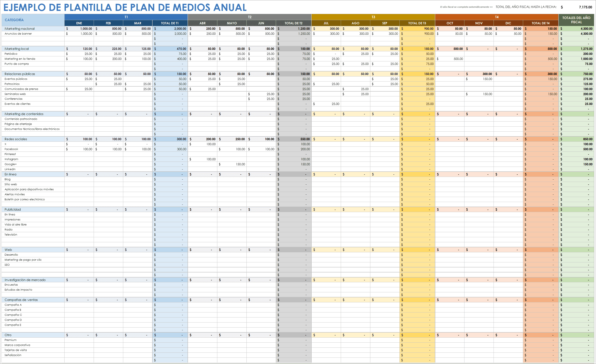Click the 'TOTAL DEL AÑO FISCAL HASTA LA FECHA' label
596x364 pixels.
[x=526, y=7]
